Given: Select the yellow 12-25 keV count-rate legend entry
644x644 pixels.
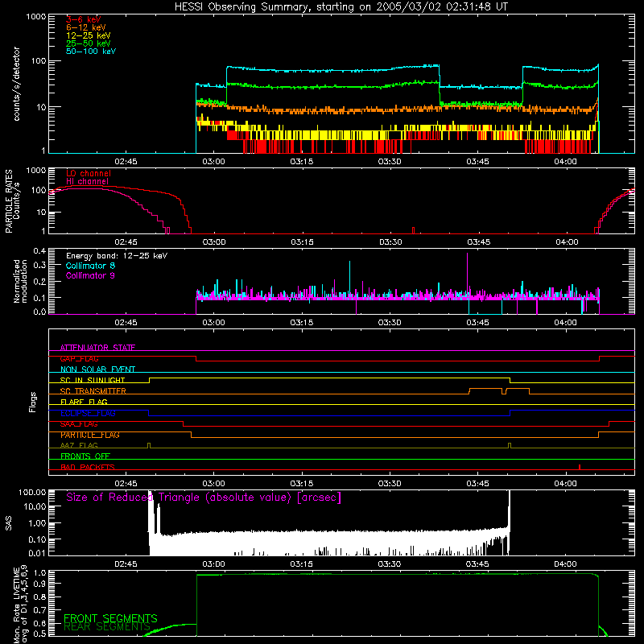Looking at the screenshot, I should [89, 35].
